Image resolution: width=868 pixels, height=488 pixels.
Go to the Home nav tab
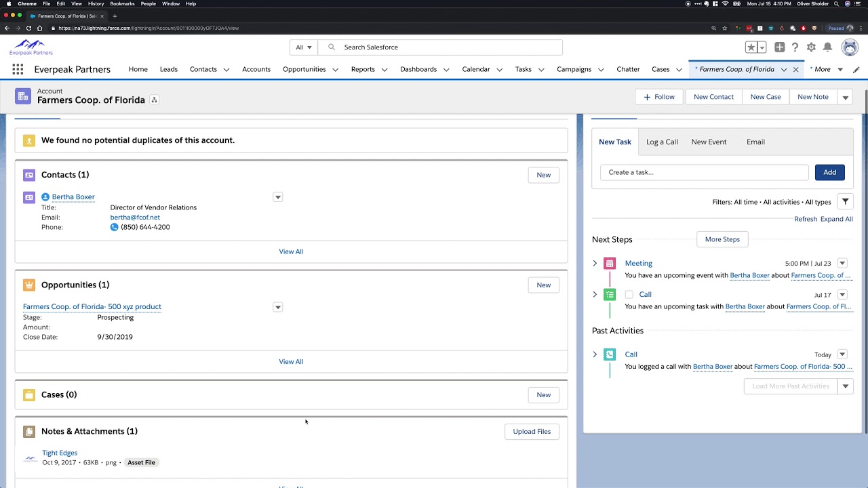(138, 69)
